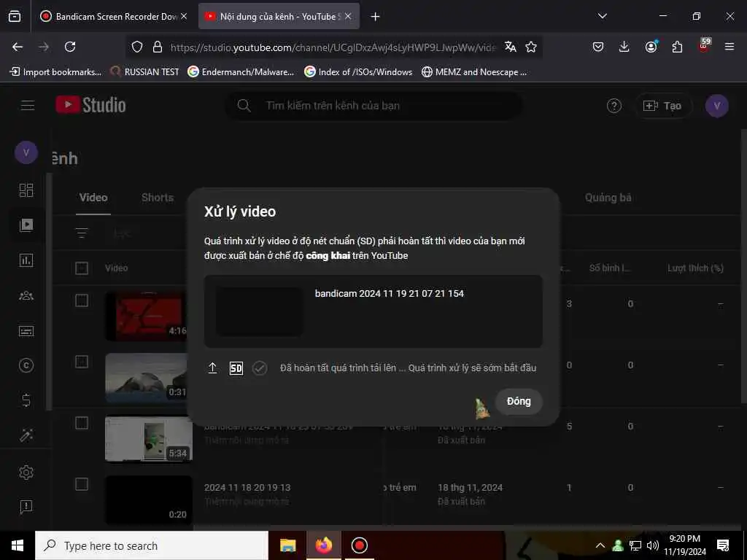This screenshot has height=560, width=747.
Task: Open the help question mark icon
Action: [x=614, y=106]
